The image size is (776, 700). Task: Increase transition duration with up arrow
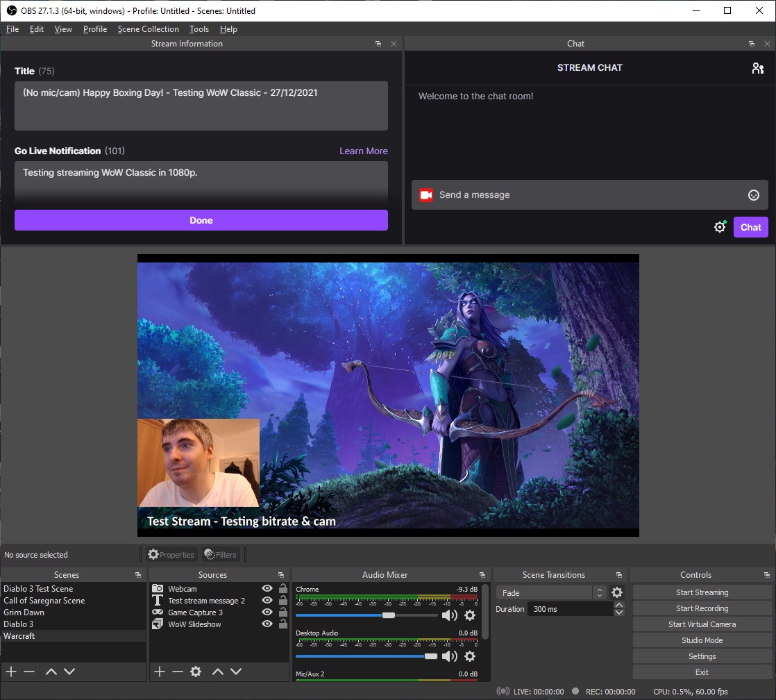[618, 606]
